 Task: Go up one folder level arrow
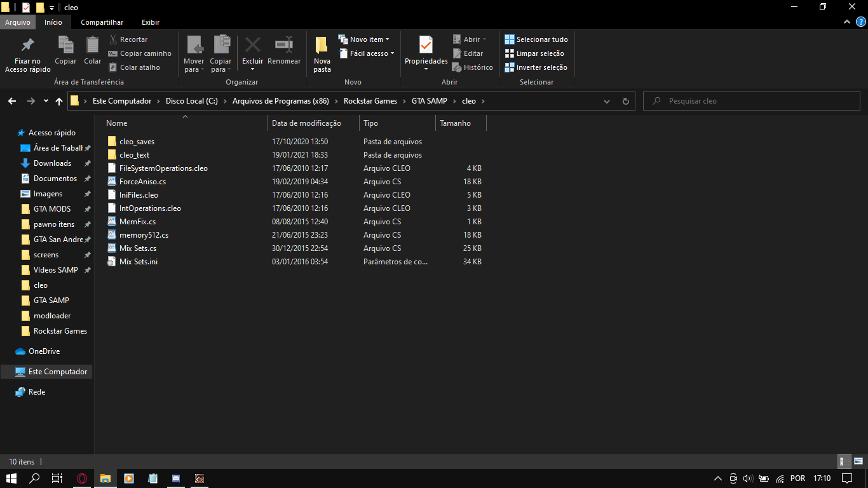59,101
